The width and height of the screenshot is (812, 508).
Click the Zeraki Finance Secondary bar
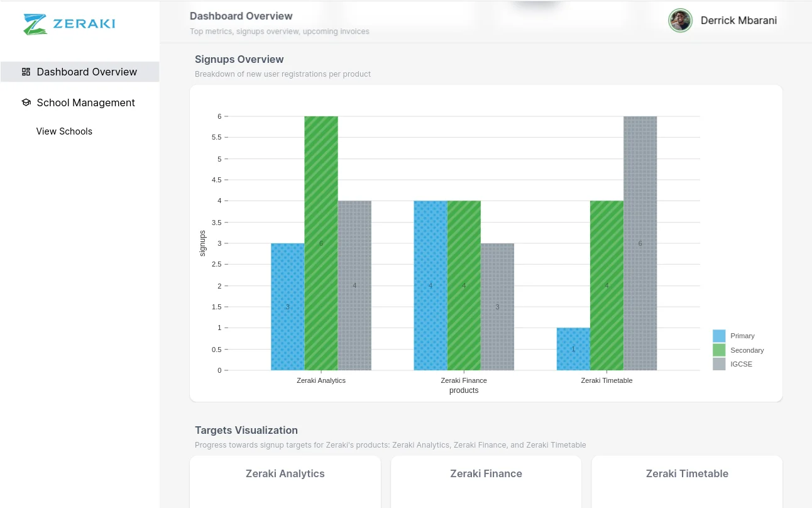pos(464,285)
